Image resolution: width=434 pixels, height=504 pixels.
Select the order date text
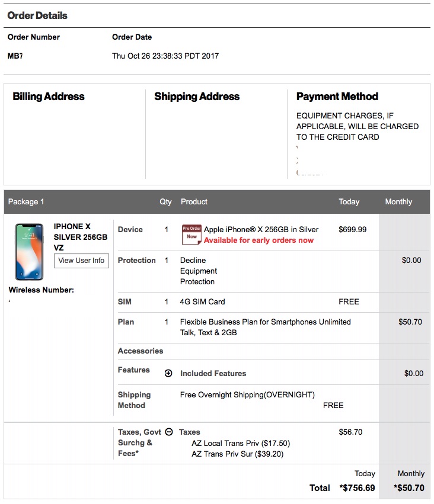(165, 56)
